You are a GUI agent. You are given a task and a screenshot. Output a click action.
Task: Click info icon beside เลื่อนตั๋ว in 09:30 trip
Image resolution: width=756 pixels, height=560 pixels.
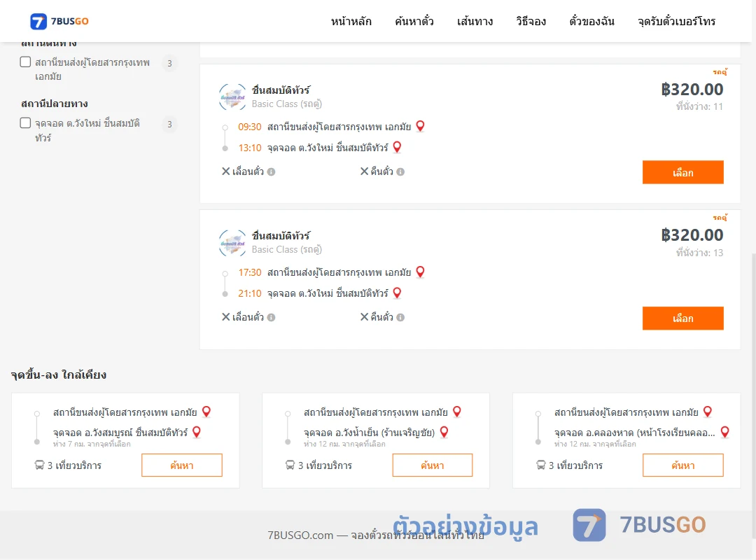point(272,171)
